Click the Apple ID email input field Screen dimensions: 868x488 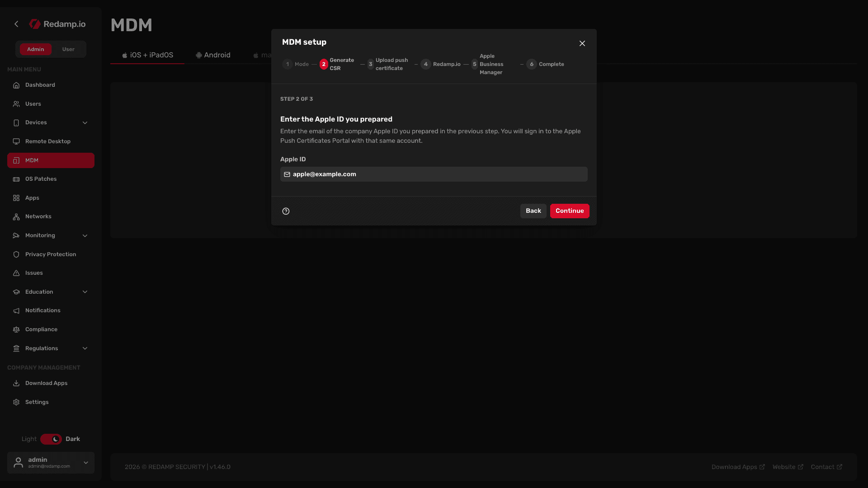434,174
